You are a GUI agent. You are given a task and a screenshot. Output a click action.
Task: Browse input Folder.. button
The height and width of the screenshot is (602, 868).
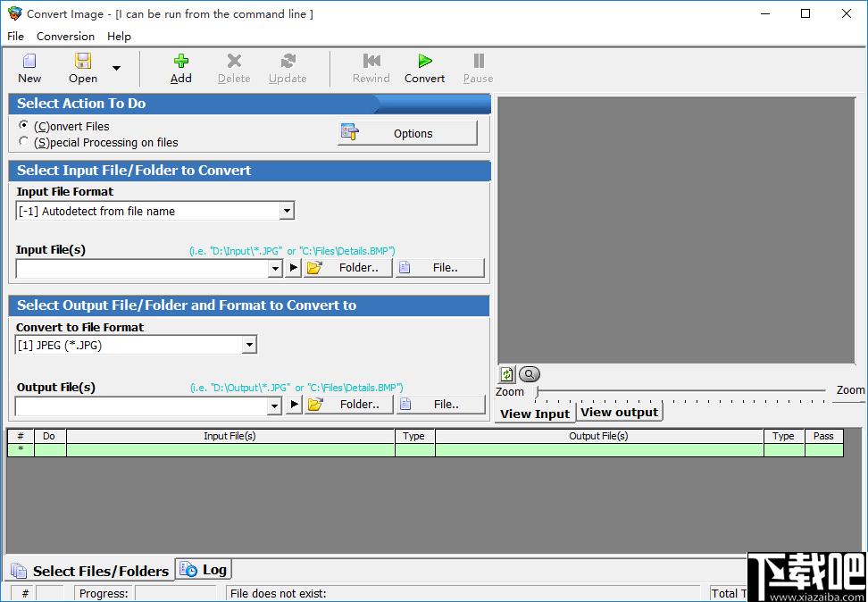[x=348, y=268]
